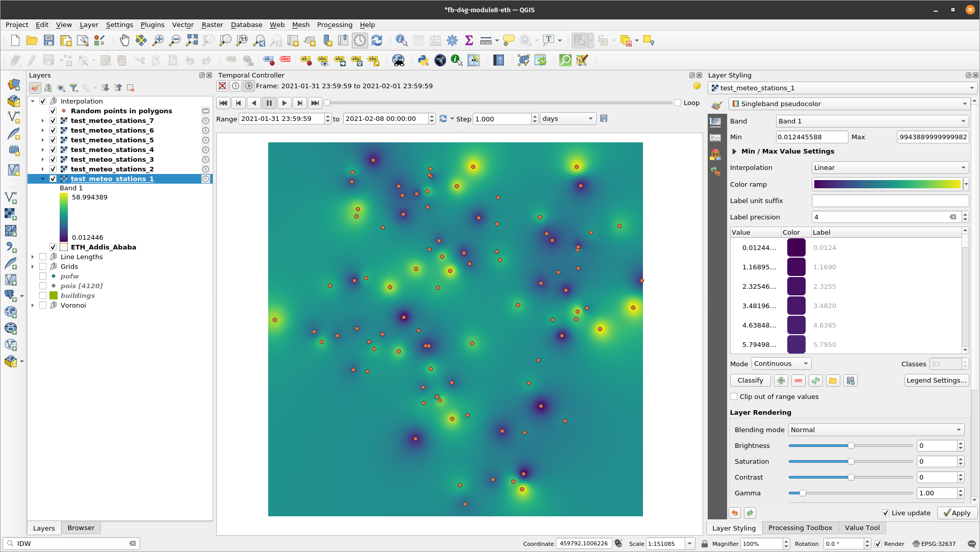Image resolution: width=980 pixels, height=552 pixels.
Task: Toggle visibility of ETH_Addis_Ababa layer
Action: tap(53, 247)
